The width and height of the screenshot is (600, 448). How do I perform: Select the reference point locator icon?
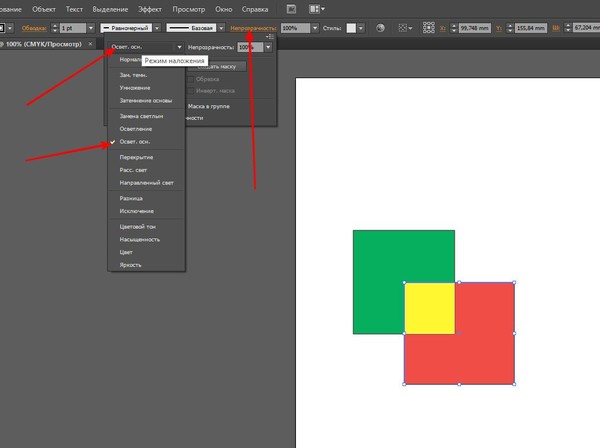click(429, 28)
